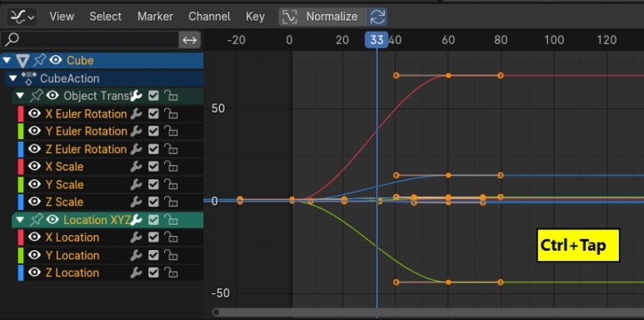Lock the Z Scale channel

point(171,202)
